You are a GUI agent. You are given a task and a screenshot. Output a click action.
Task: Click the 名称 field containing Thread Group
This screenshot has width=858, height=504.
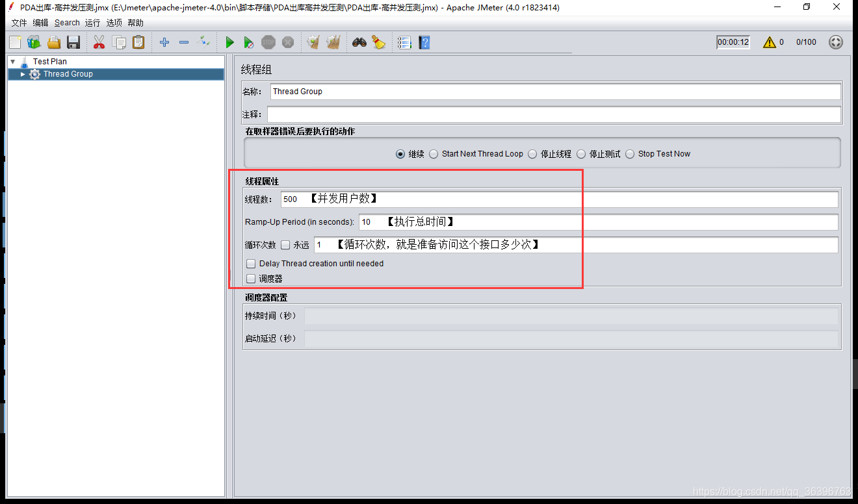tap(556, 92)
